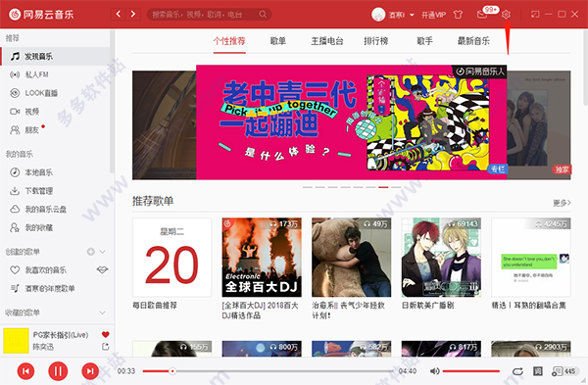Open the user avatar profile
This screenshot has height=385, width=588.
[378, 15]
